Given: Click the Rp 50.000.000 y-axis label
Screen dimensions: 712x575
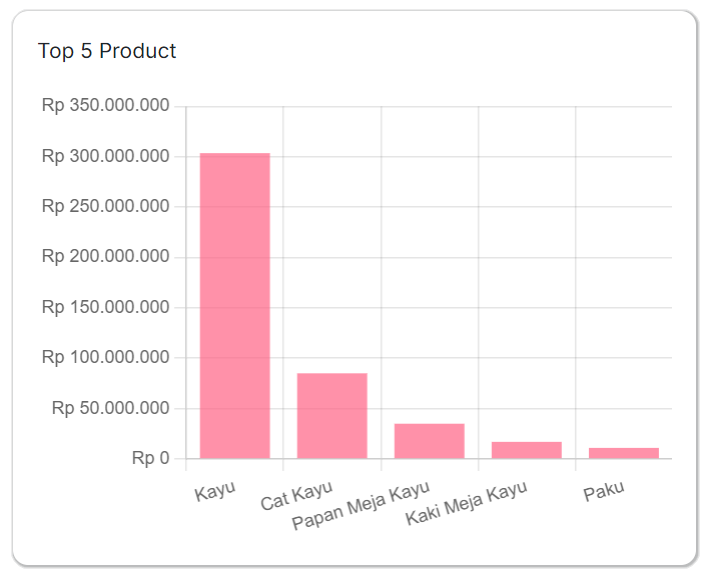Looking at the screenshot, I should pos(110,408).
